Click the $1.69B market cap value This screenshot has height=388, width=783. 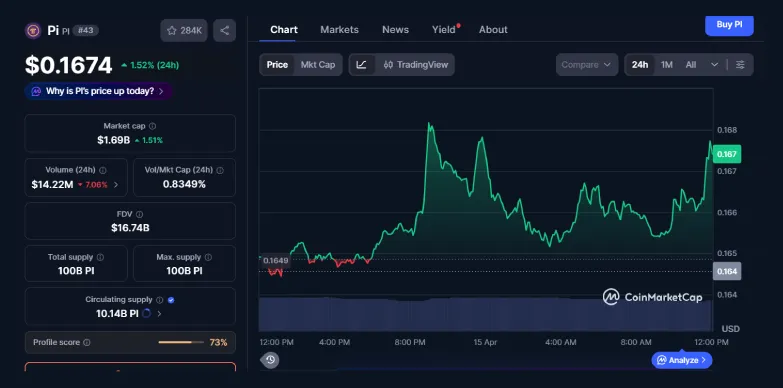click(113, 140)
